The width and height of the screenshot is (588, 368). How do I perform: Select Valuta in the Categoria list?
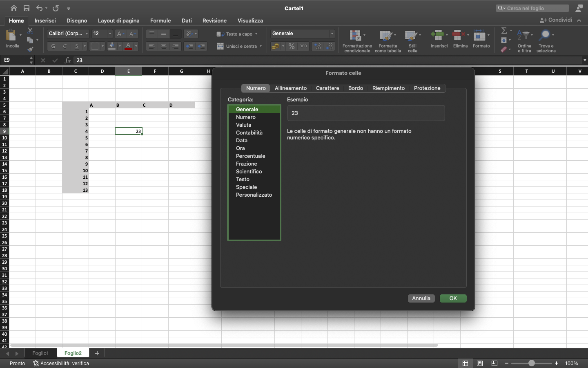244,125
